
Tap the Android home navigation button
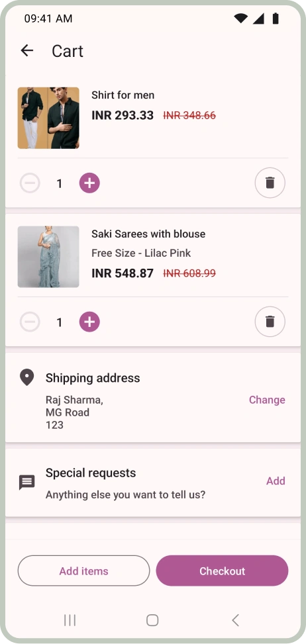click(x=152, y=620)
